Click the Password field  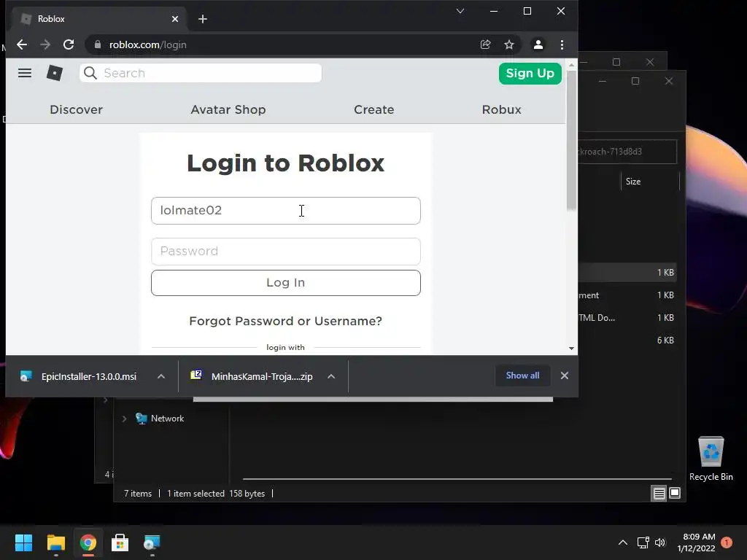click(286, 252)
